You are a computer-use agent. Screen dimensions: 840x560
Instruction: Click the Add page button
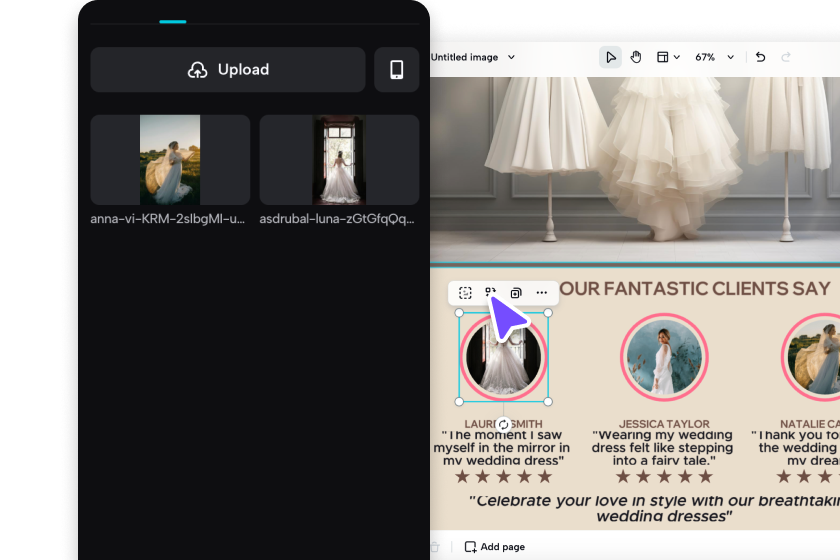coord(494,547)
